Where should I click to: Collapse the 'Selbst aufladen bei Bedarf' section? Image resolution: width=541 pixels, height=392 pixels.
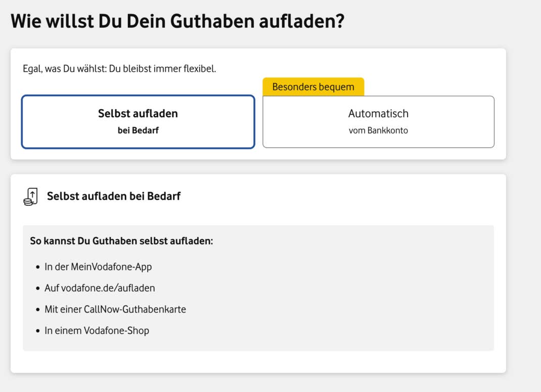(113, 196)
